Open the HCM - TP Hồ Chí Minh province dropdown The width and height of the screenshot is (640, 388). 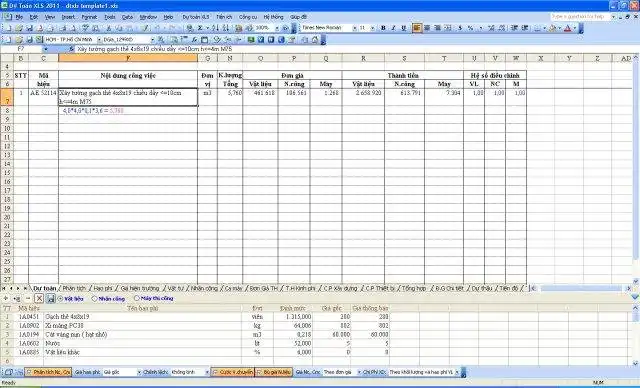tap(99, 40)
